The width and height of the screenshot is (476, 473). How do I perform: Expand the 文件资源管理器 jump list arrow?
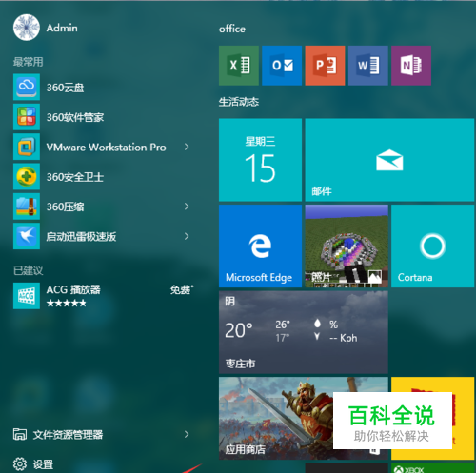click(x=187, y=434)
